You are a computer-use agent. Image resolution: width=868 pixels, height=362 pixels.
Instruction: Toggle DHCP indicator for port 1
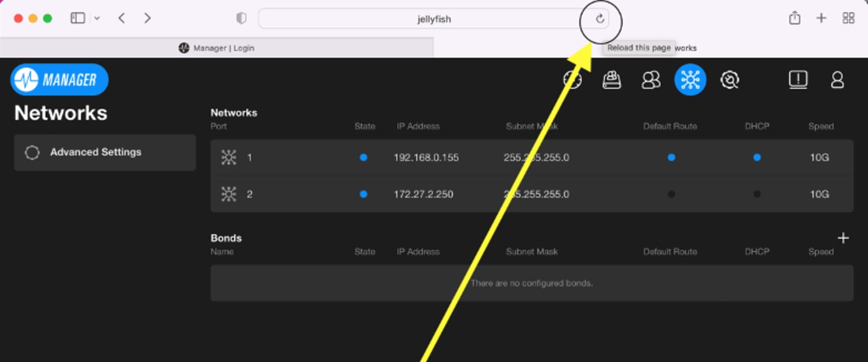click(756, 157)
